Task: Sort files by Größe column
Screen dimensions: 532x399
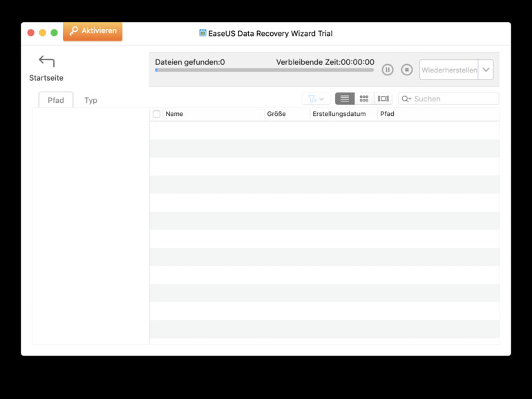Action: pyautogui.click(x=287, y=114)
